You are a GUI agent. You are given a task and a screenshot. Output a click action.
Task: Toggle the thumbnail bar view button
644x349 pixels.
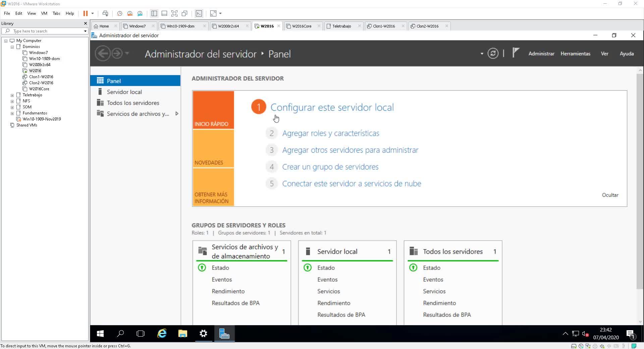pyautogui.click(x=164, y=13)
